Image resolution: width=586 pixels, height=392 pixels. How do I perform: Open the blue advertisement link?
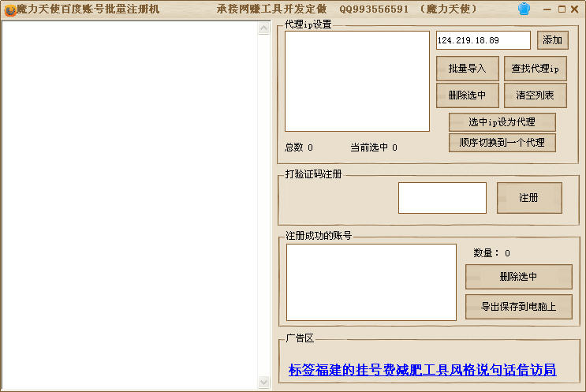pyautogui.click(x=422, y=370)
